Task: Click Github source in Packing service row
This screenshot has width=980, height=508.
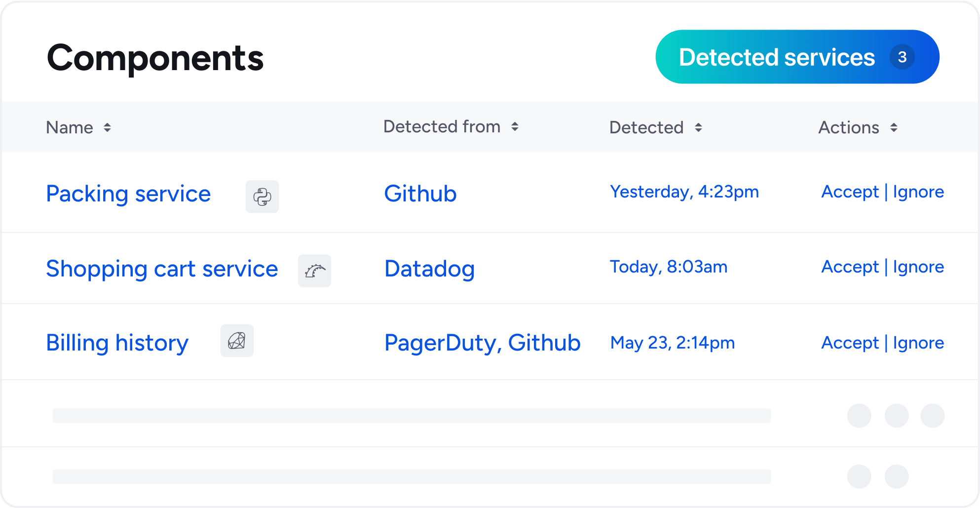Action: pos(420,194)
